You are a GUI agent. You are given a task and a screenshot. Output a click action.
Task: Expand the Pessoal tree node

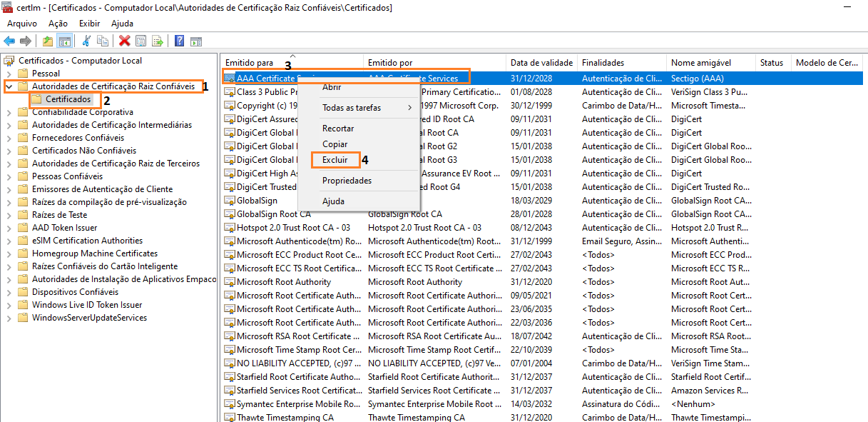coord(9,74)
